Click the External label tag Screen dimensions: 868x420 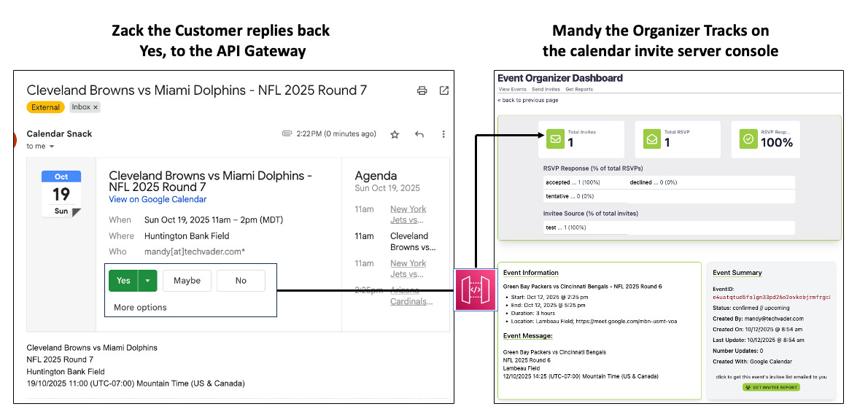pyautogui.click(x=45, y=107)
